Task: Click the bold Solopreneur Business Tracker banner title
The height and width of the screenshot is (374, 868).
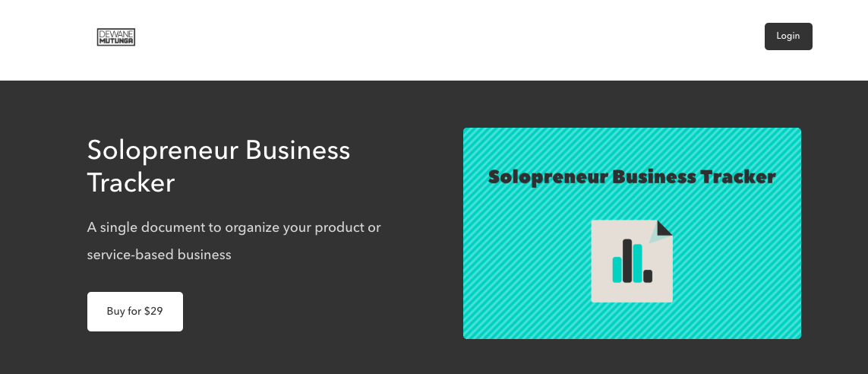Action: tap(632, 177)
